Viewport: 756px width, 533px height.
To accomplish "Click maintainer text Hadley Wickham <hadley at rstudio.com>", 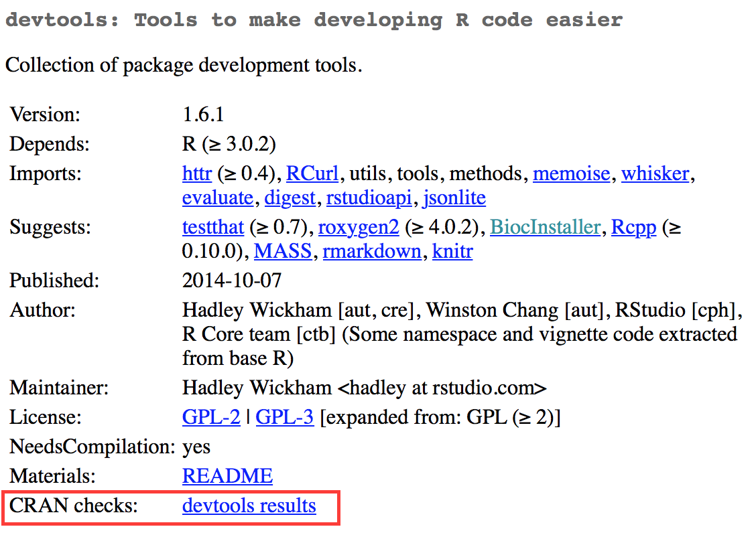I will tap(365, 388).
